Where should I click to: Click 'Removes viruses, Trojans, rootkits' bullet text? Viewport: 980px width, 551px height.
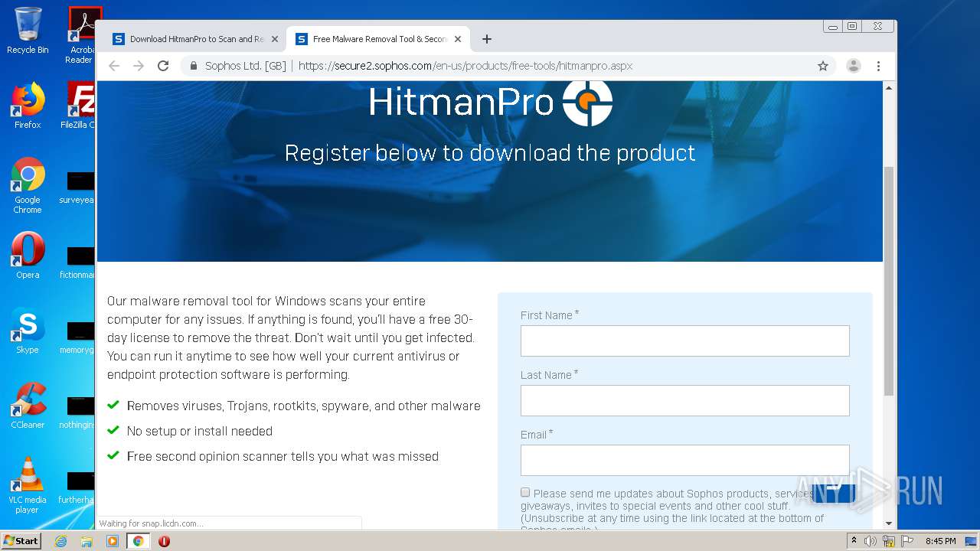tap(304, 406)
